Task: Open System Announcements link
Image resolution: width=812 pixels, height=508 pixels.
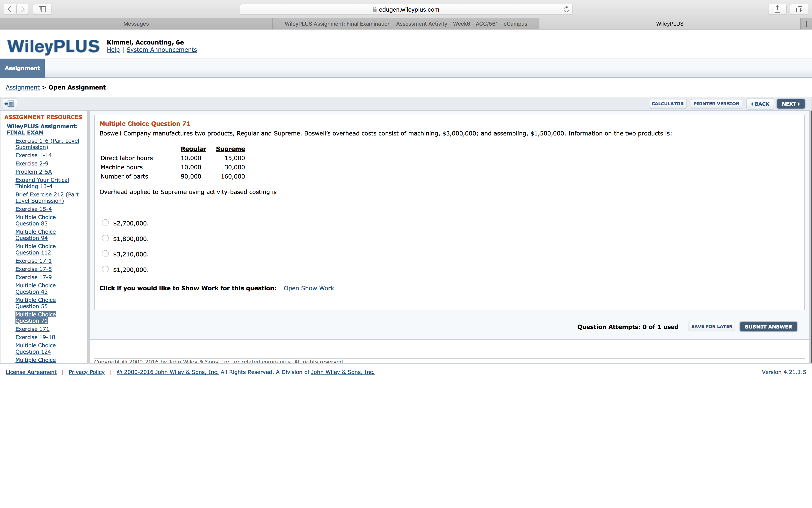Action: pyautogui.click(x=162, y=50)
